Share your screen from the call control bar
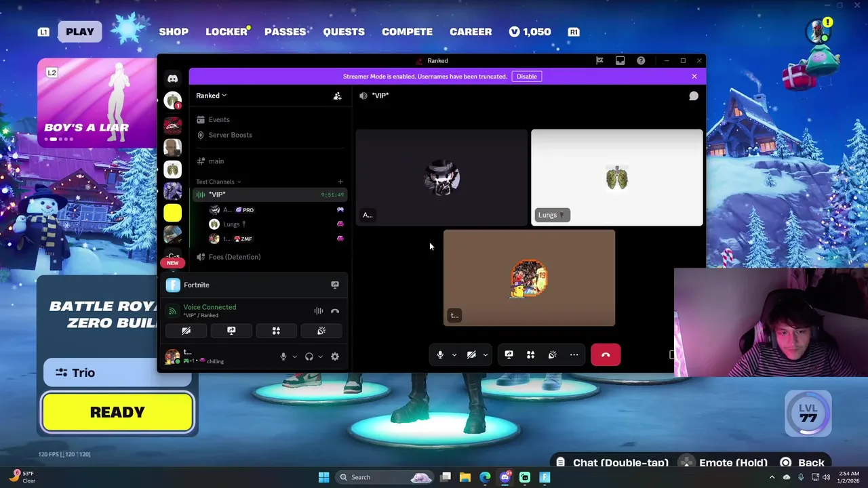This screenshot has height=488, width=868. click(x=509, y=354)
